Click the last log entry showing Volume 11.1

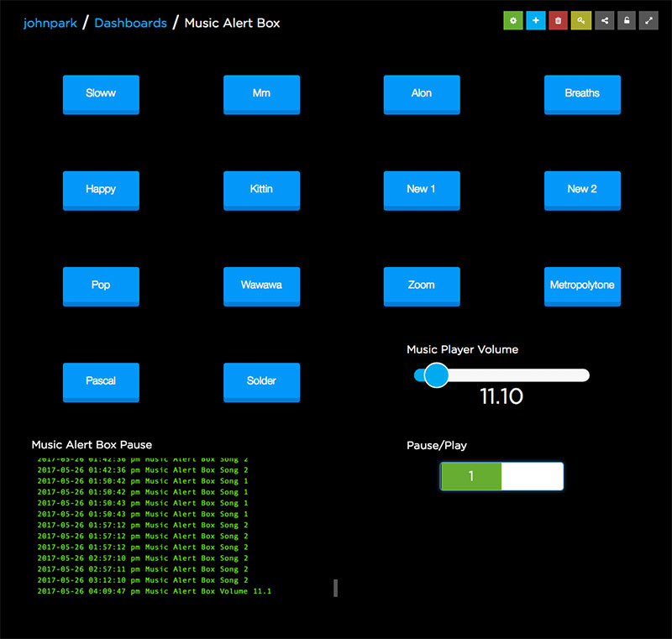coord(154,591)
